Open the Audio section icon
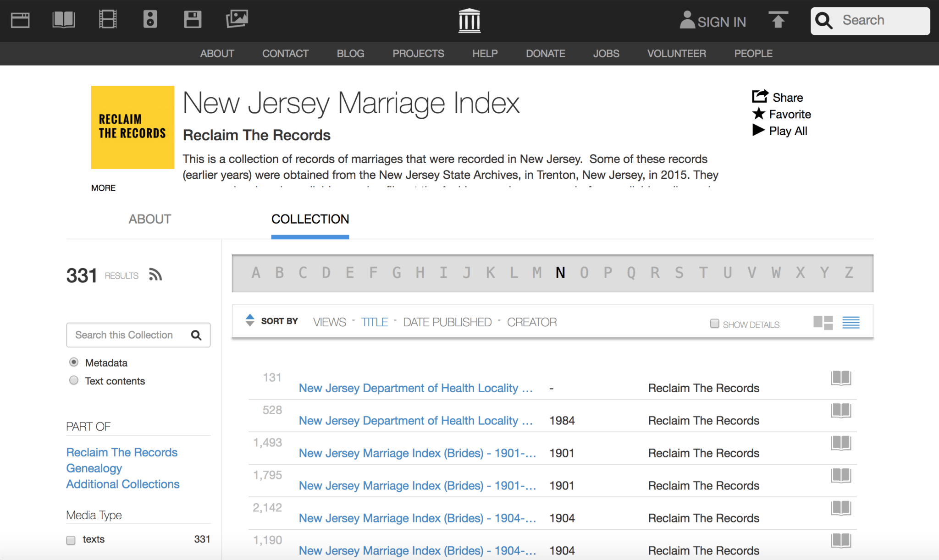The width and height of the screenshot is (939, 560). tap(151, 20)
